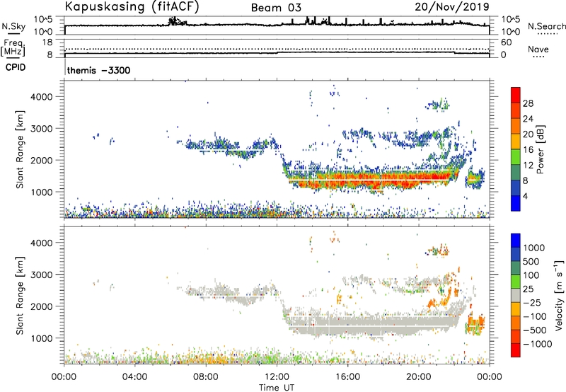
Task: Click the '08:00' time axis tick
Action: pos(206,377)
